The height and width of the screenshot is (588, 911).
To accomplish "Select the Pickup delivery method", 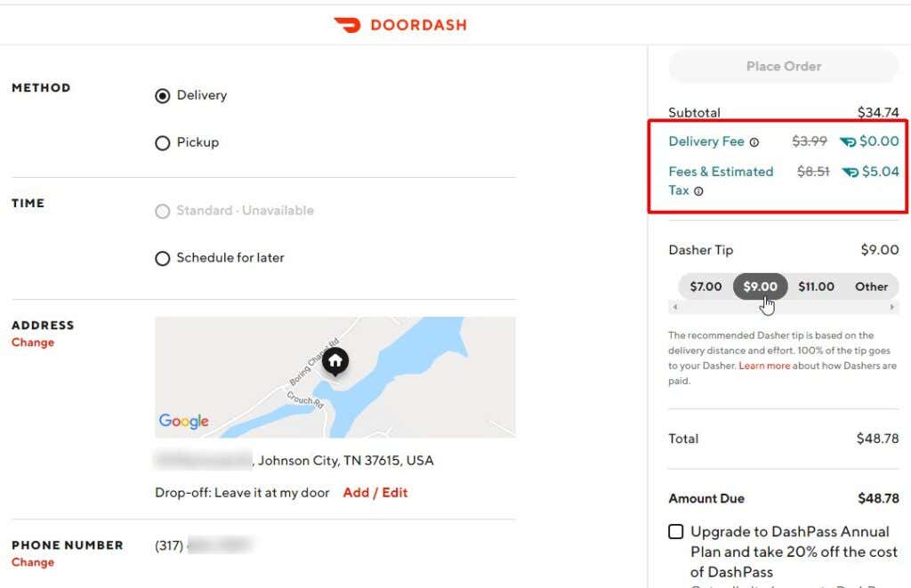I will pyautogui.click(x=163, y=142).
